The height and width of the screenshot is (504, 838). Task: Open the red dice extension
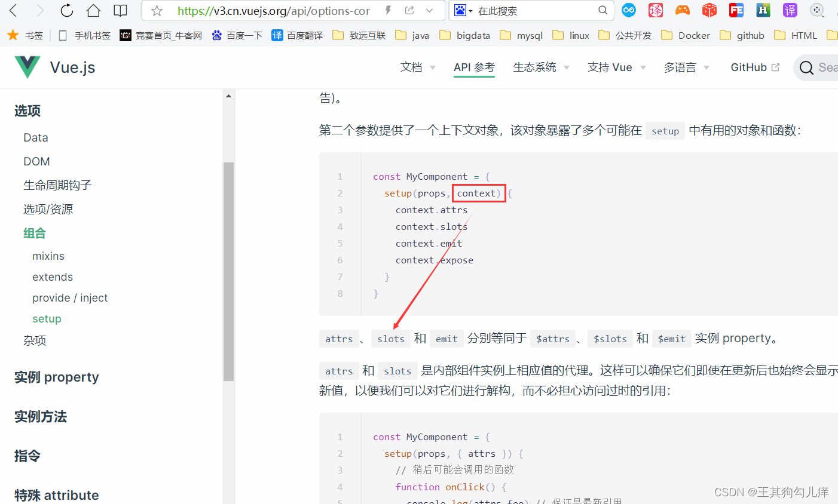[709, 10]
